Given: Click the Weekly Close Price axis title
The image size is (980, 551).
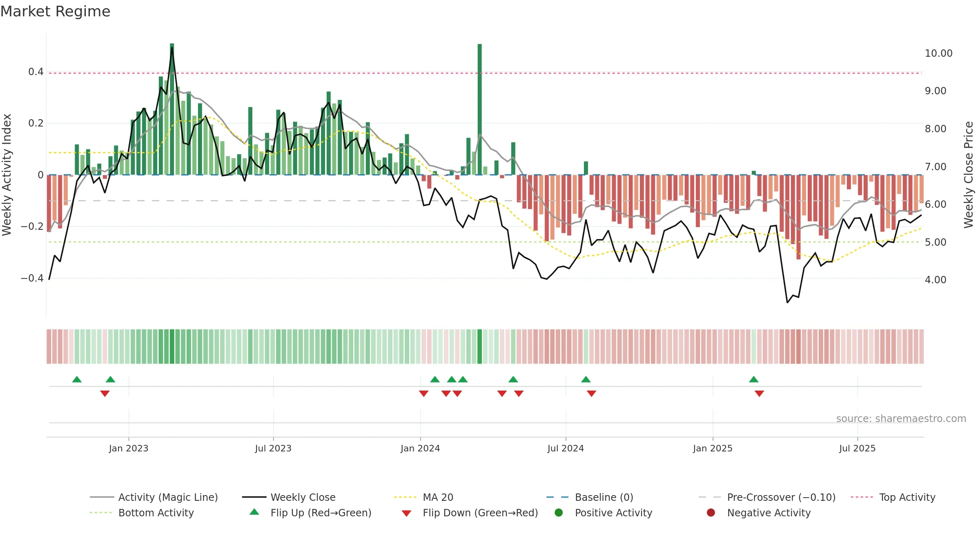Looking at the screenshot, I should (x=969, y=175).
